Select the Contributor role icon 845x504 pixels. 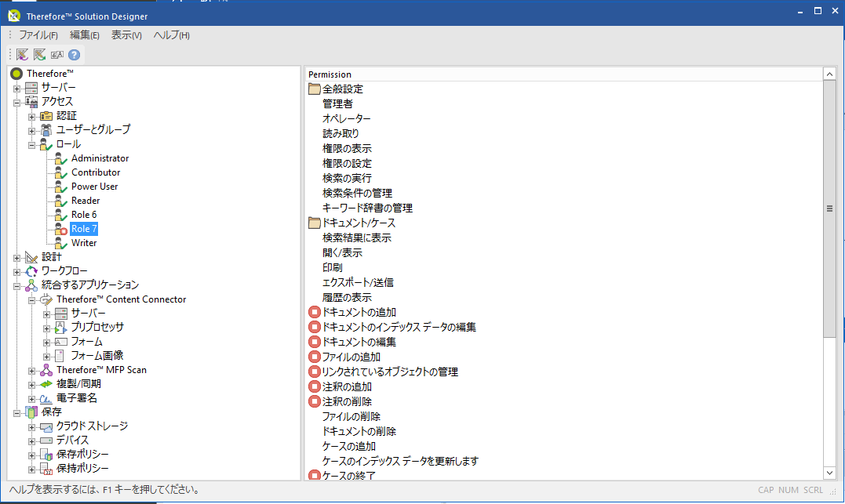point(61,172)
